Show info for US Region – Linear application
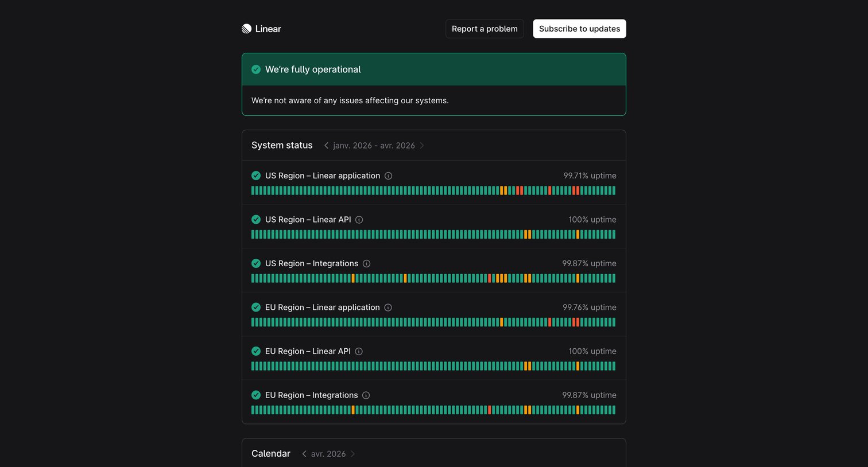The height and width of the screenshot is (467, 868). [388, 176]
